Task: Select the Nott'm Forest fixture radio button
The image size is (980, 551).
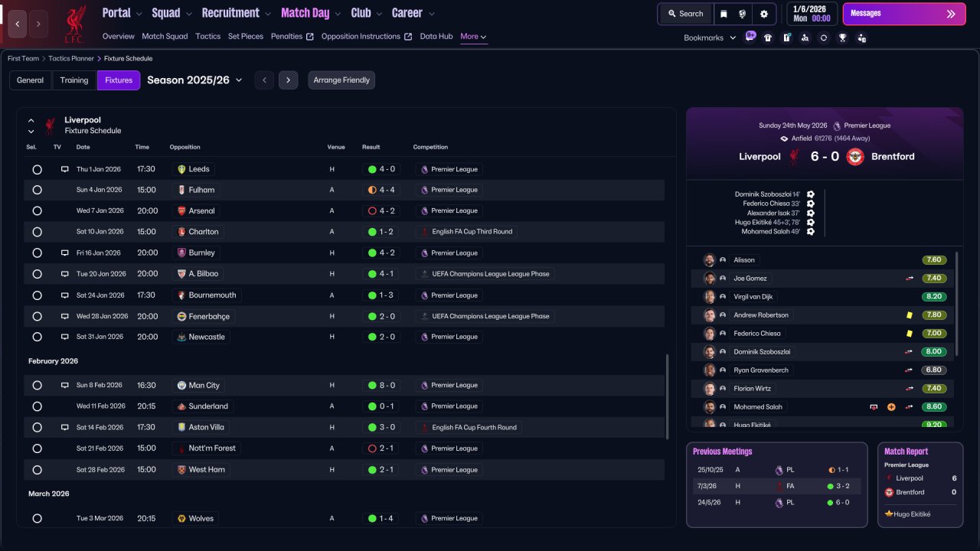Action: click(x=37, y=448)
